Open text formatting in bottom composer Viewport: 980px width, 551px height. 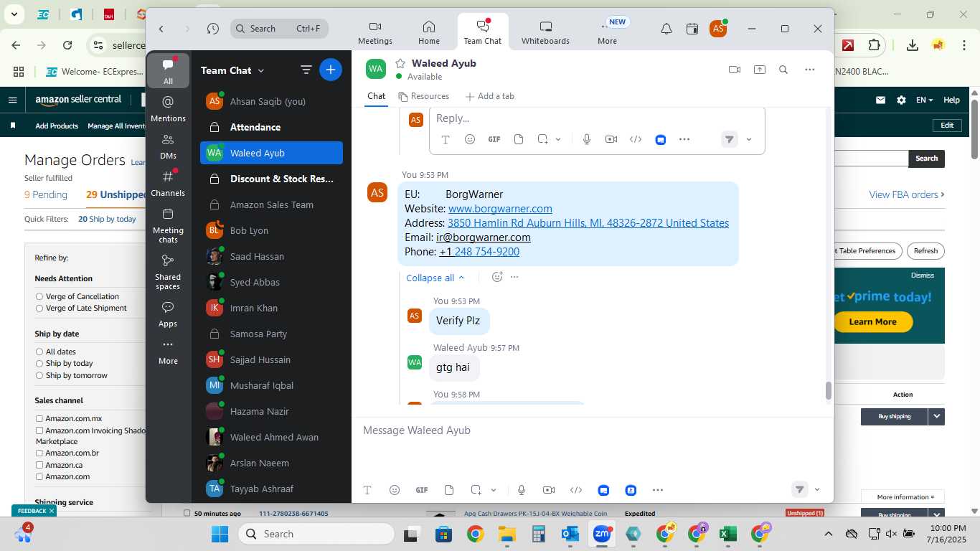point(367,490)
